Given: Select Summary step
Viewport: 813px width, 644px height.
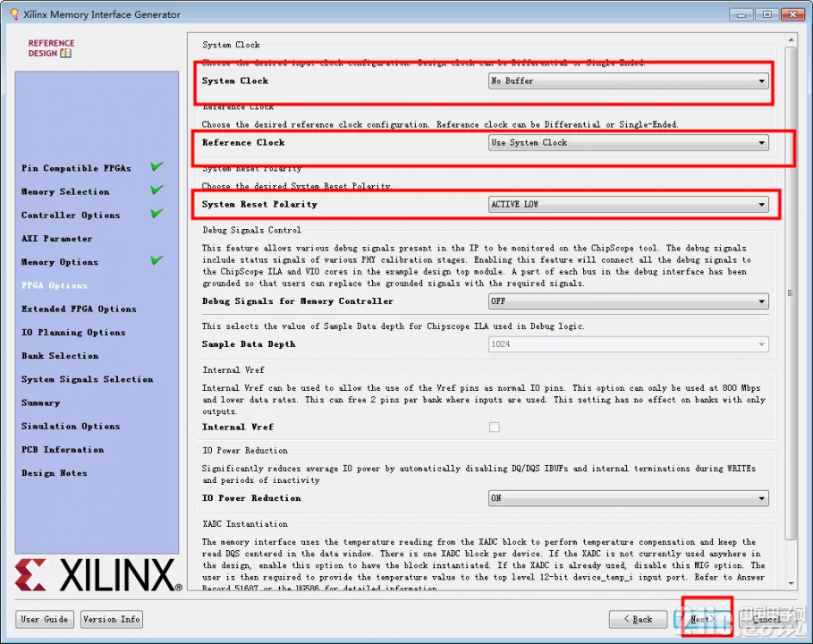Looking at the screenshot, I should tap(41, 402).
